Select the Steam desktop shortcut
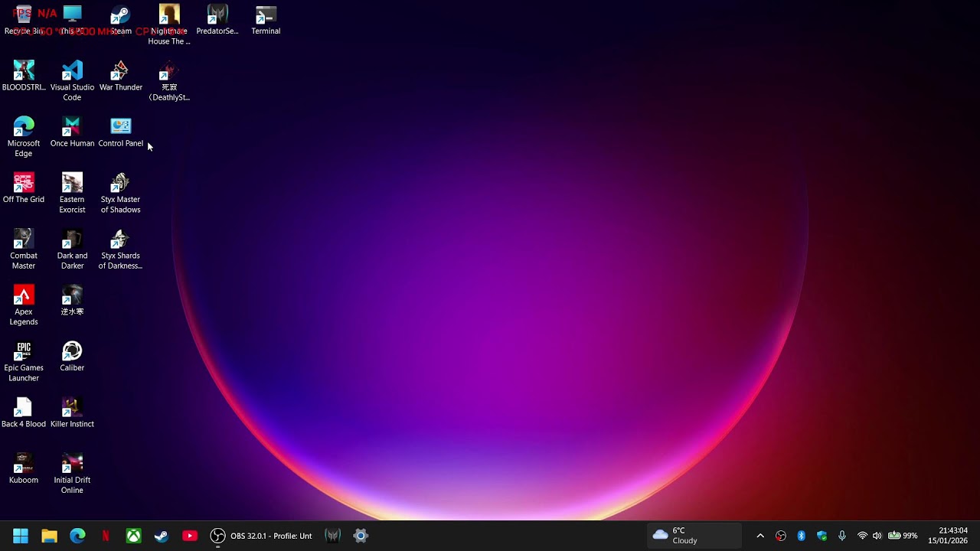Screen dimensions: 980x551 point(120,21)
